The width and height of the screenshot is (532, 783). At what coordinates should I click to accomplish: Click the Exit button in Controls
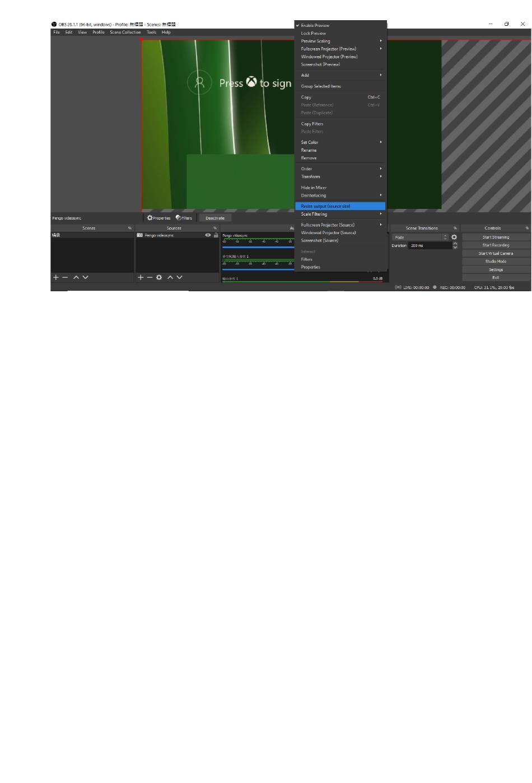point(496,277)
